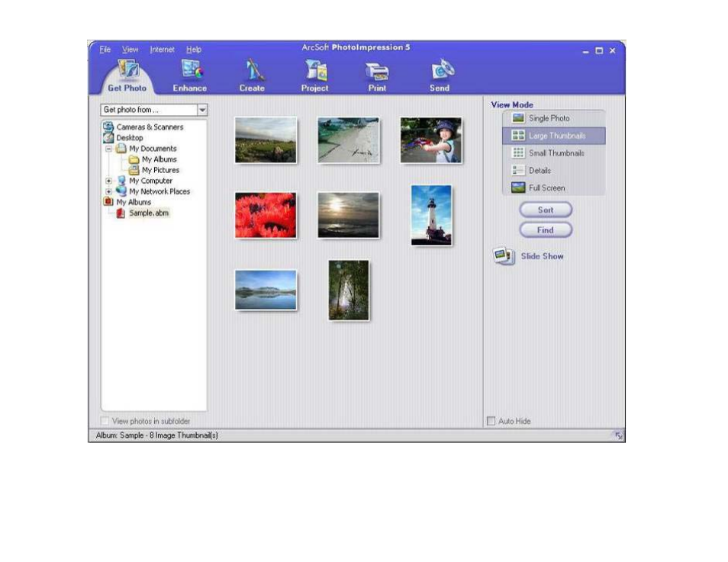
Task: Select the red flowers thumbnail
Action: [x=266, y=215]
